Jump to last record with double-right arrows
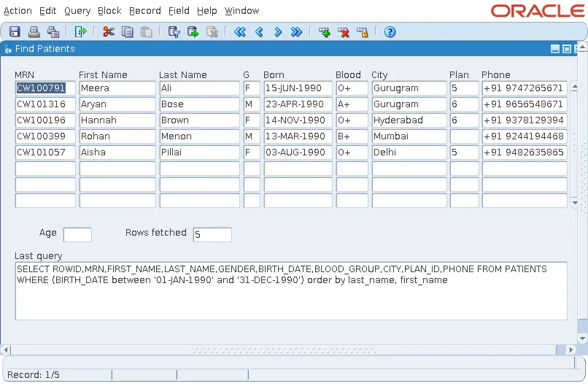588x386 pixels. pos(296,32)
